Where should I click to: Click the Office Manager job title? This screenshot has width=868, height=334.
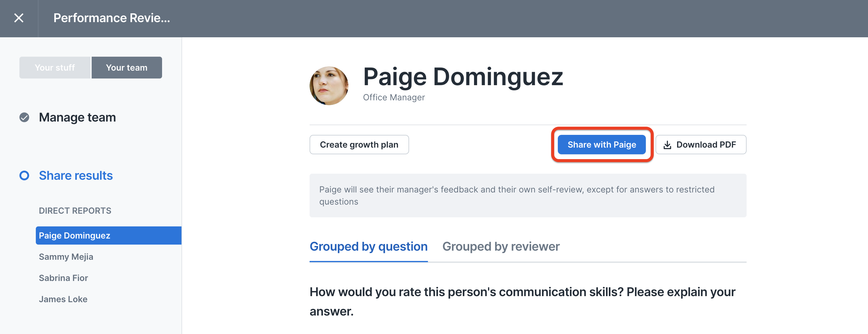pyautogui.click(x=394, y=97)
